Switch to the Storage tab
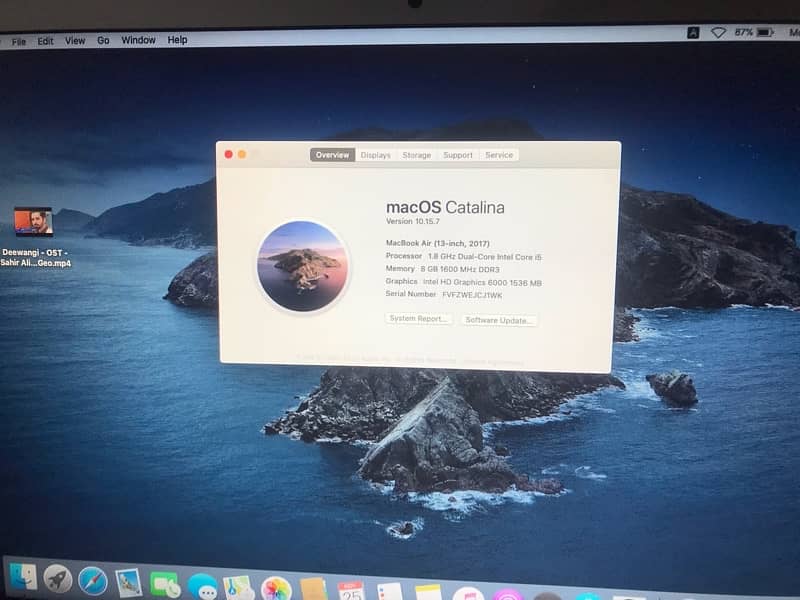The height and width of the screenshot is (600, 800). point(416,155)
